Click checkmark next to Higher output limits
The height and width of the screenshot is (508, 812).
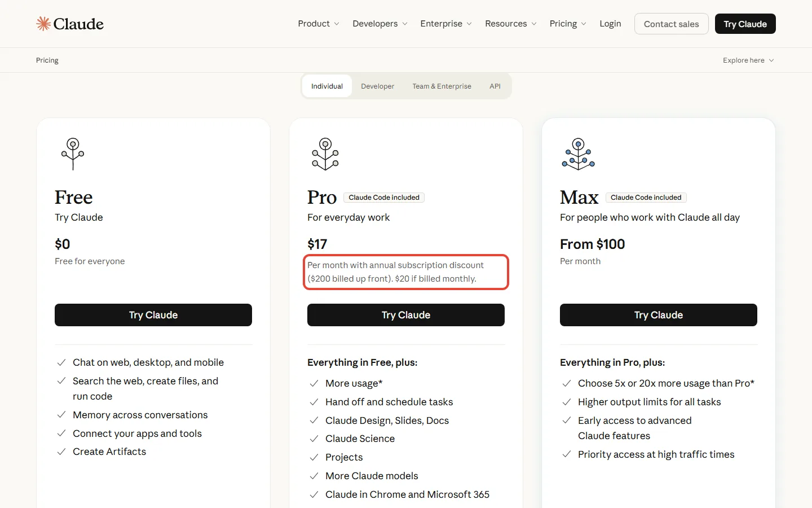point(567,402)
